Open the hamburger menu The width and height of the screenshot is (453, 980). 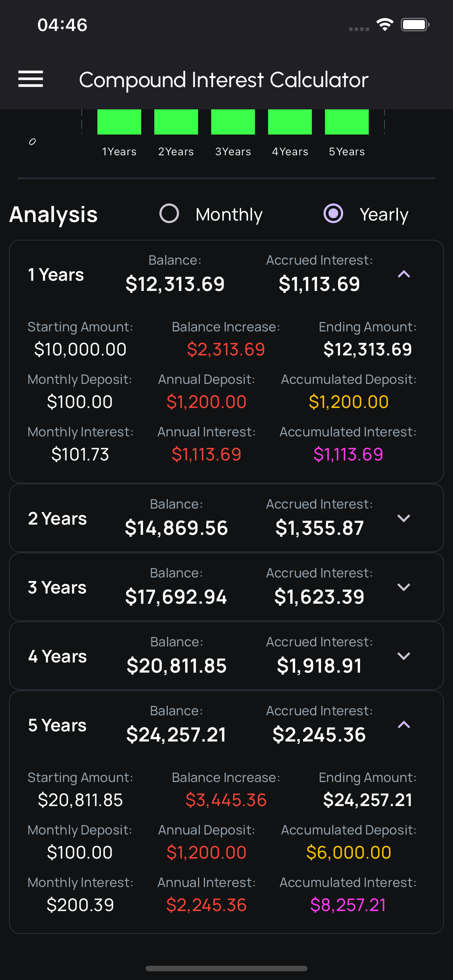30,79
